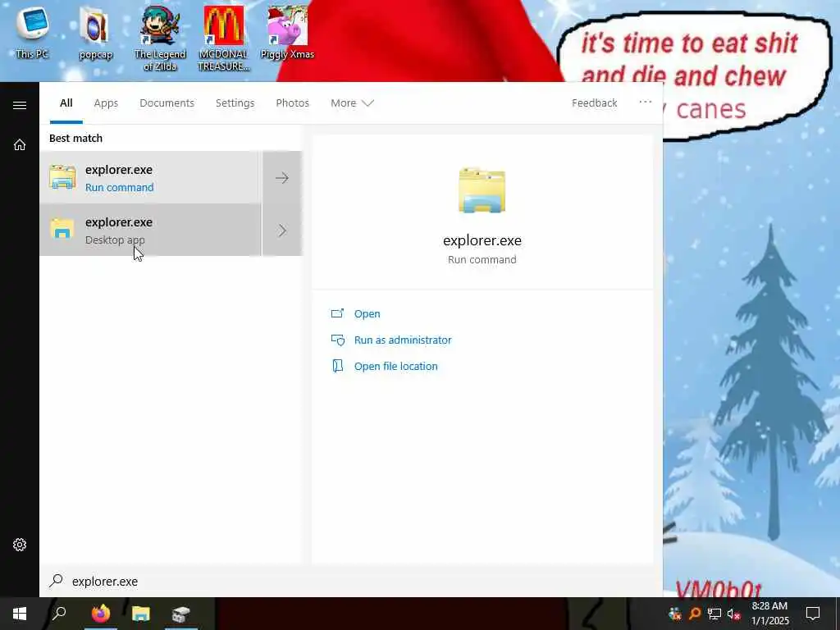Launch The Legend of Zilda shortcut

coord(160,39)
